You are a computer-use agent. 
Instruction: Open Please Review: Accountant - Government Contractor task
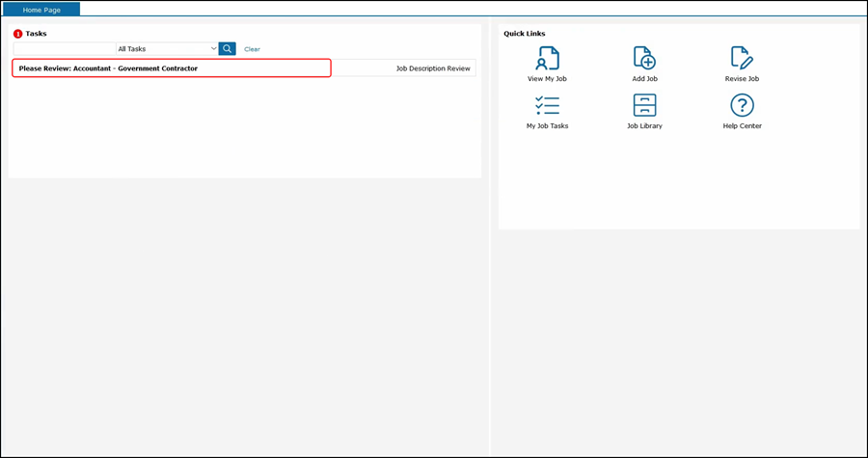108,68
